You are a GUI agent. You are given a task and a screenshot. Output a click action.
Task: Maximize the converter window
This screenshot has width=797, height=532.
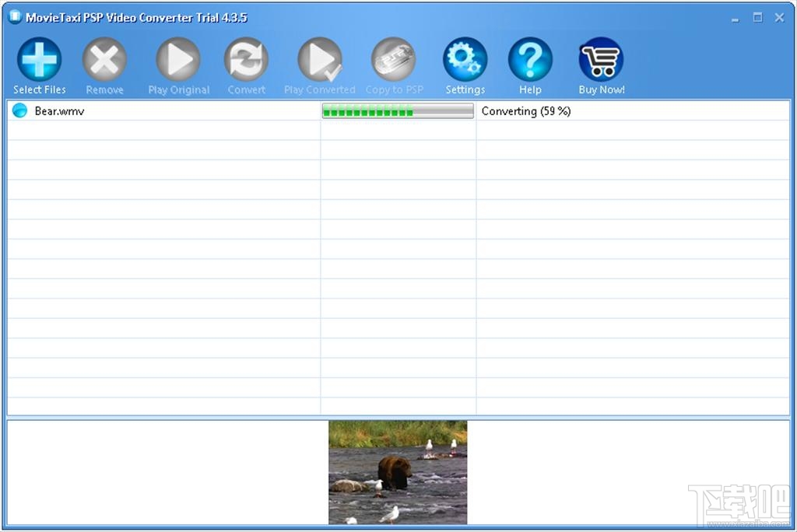click(x=756, y=16)
